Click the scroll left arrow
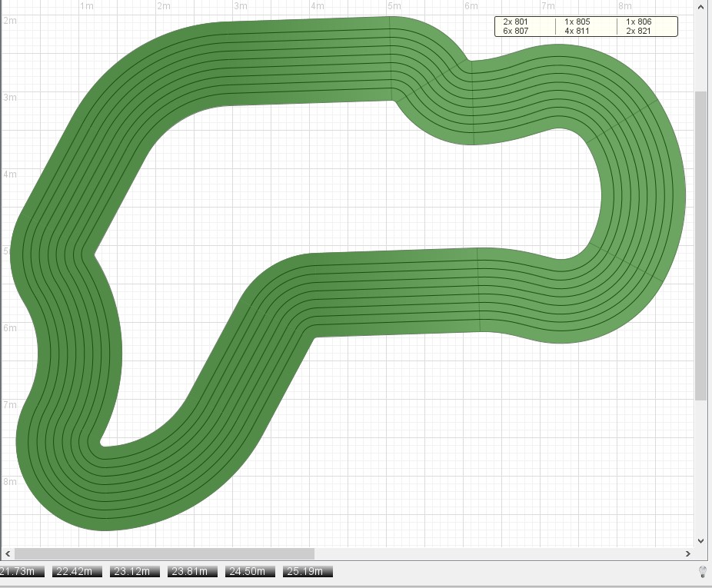Screen dimensions: 712x588 pos(8,553)
